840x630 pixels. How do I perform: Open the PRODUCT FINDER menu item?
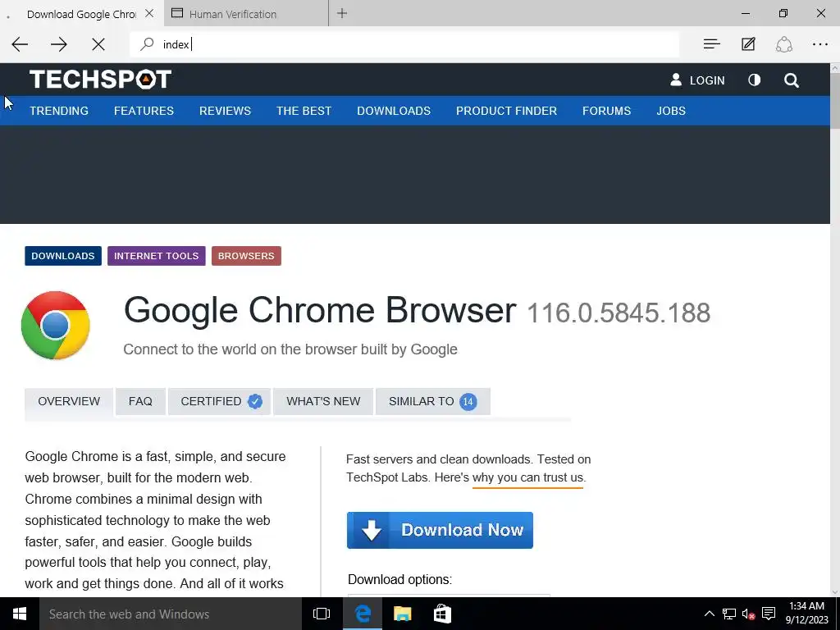tap(506, 111)
